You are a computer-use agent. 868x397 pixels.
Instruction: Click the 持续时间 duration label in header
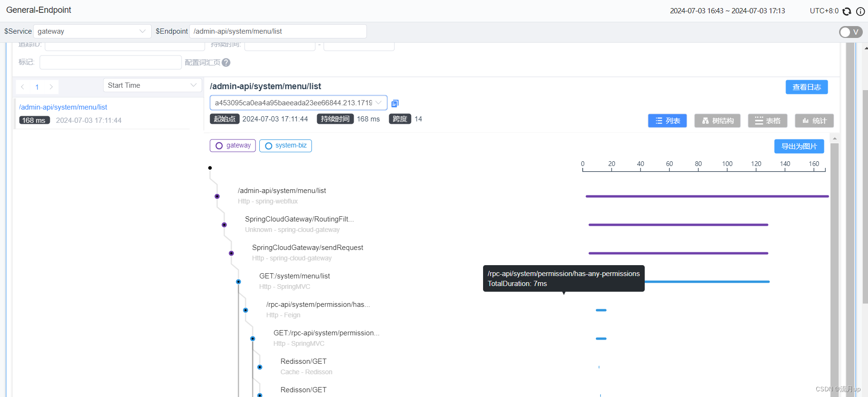[x=335, y=119]
